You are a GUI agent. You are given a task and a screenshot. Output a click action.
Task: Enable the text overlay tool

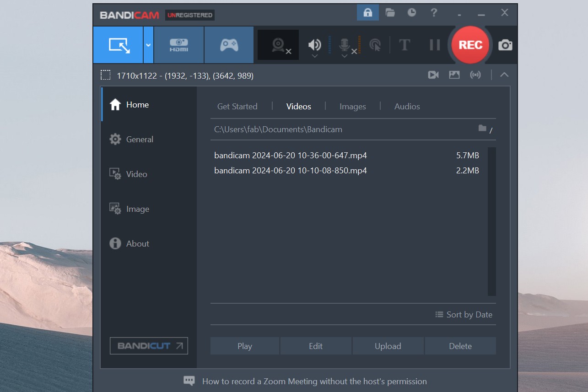click(405, 45)
